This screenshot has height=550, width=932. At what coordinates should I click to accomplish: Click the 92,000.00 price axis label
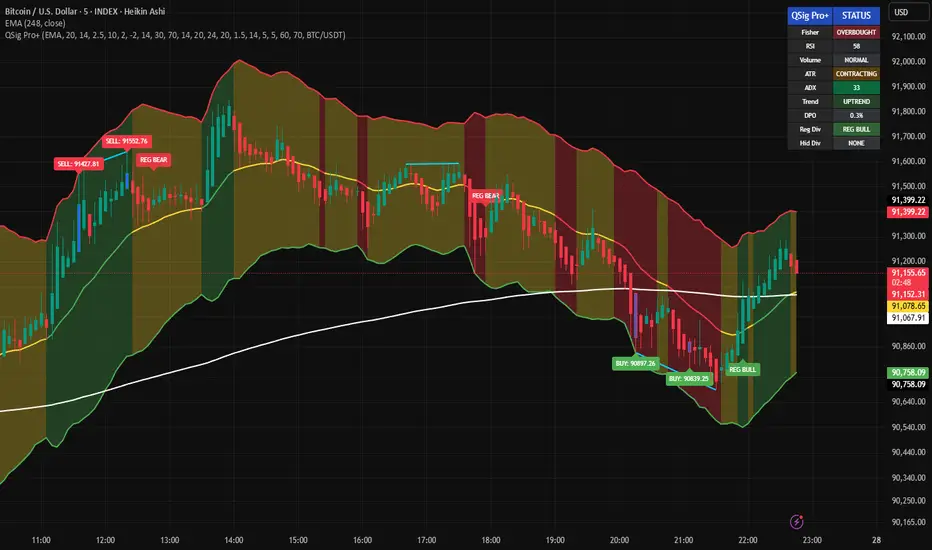[908, 61]
